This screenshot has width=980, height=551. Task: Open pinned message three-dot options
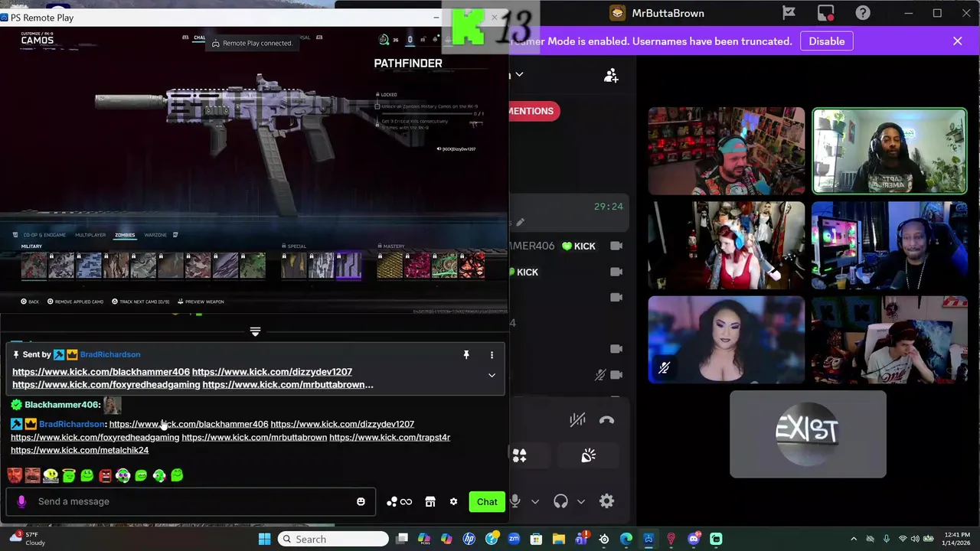(492, 354)
